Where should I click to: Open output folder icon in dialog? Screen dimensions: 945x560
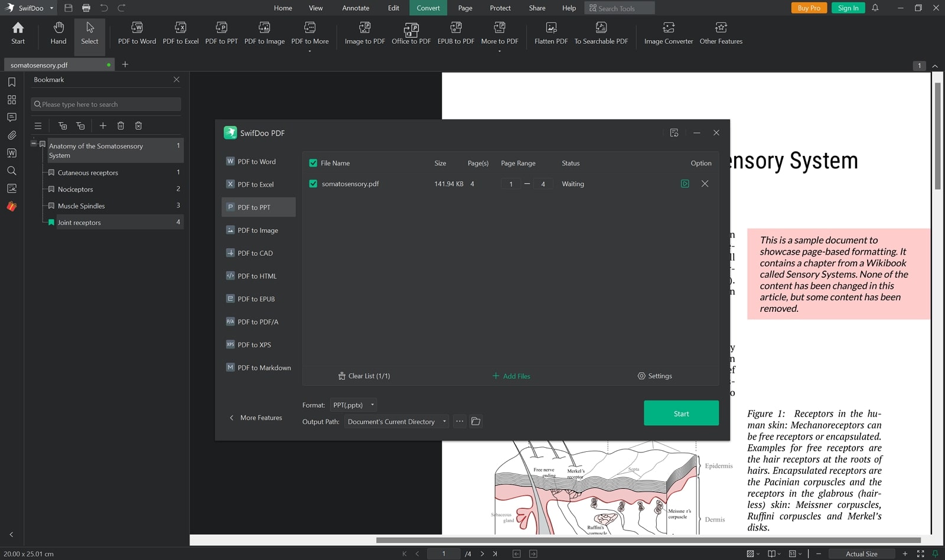pyautogui.click(x=475, y=421)
